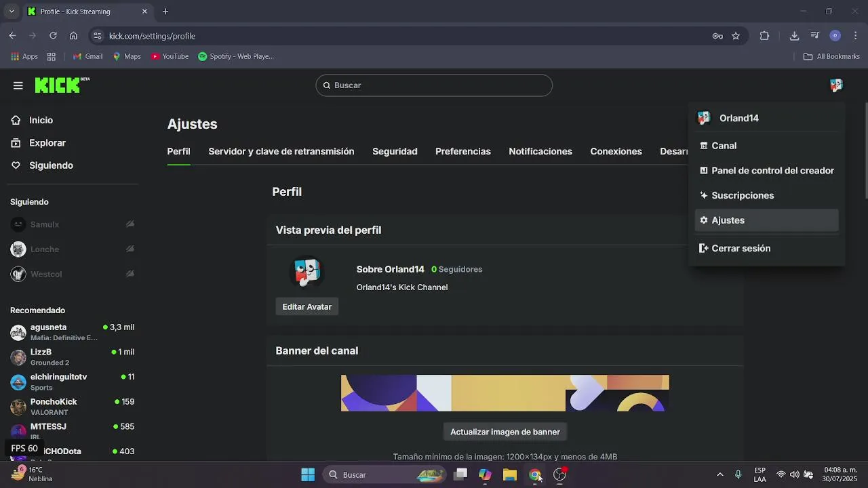Open Spotify Web Player bookmark
The width and height of the screenshot is (868, 488).
point(236,57)
